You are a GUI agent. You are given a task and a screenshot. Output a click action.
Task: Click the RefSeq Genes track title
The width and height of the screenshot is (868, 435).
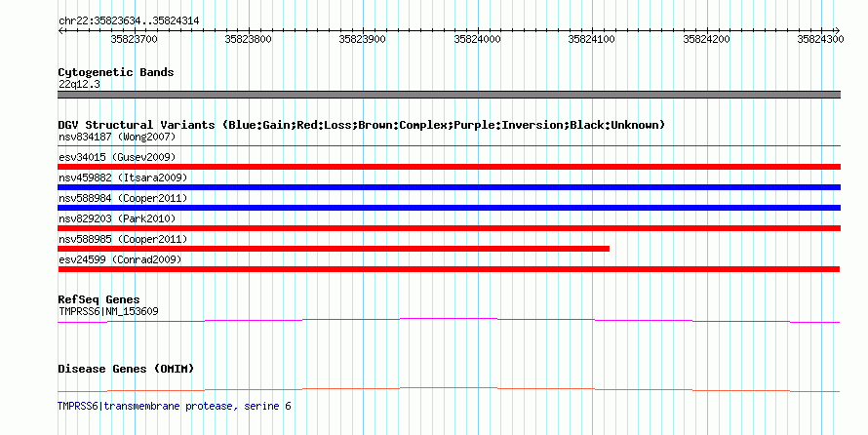pyautogui.click(x=99, y=300)
